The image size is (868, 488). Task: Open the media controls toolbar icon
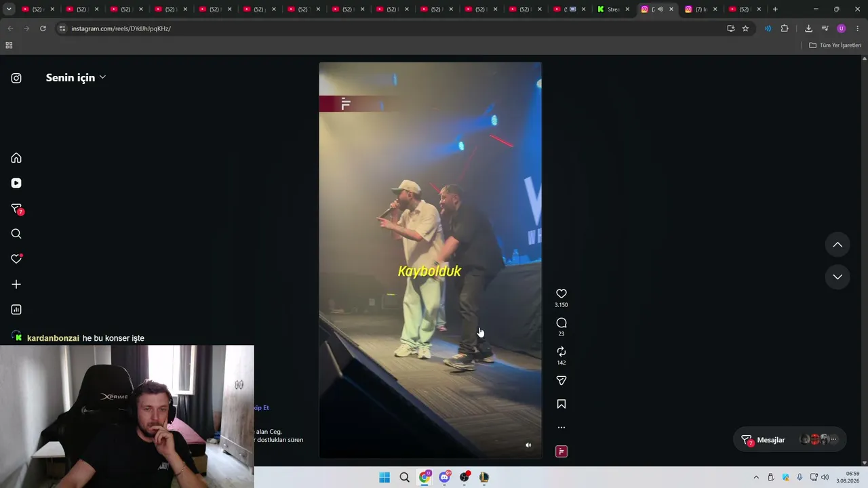click(825, 28)
